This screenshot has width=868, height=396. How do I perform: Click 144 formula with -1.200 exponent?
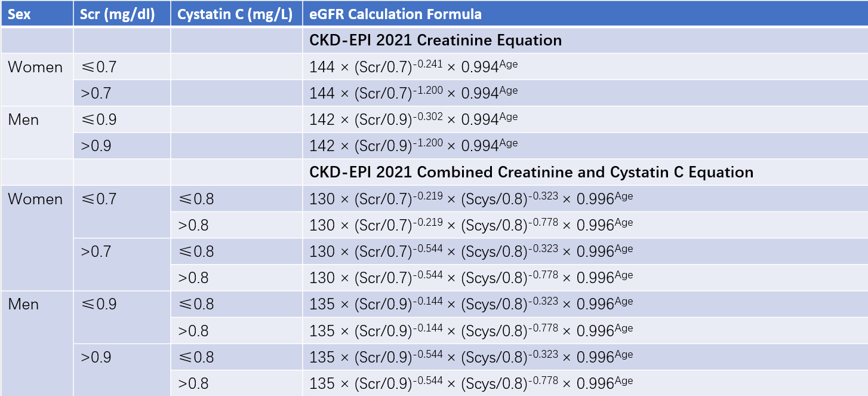pyautogui.click(x=413, y=94)
